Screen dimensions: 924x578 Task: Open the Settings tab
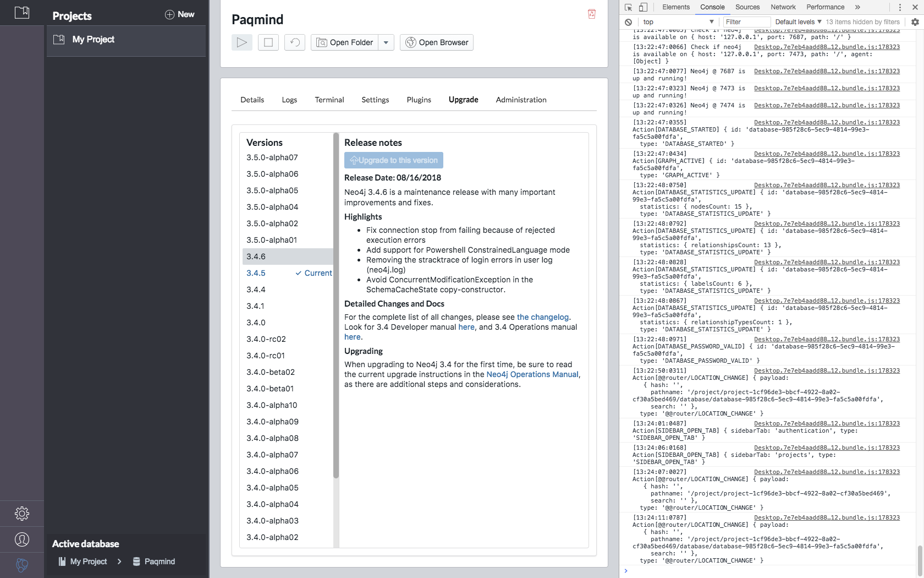375,100
